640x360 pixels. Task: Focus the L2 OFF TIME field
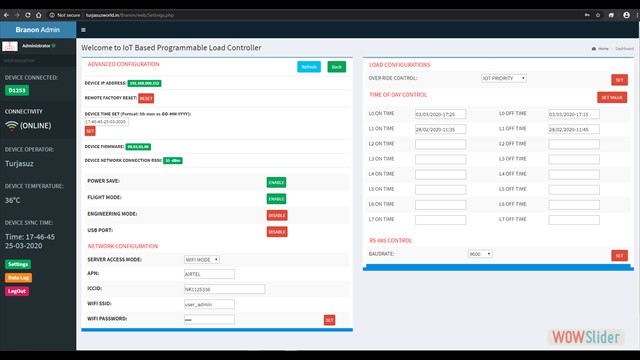click(574, 144)
